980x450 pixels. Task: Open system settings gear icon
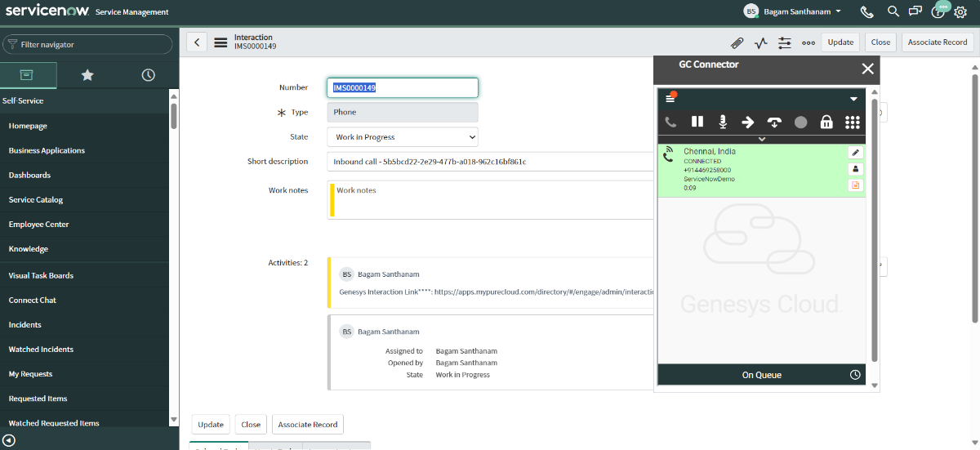[960, 12]
